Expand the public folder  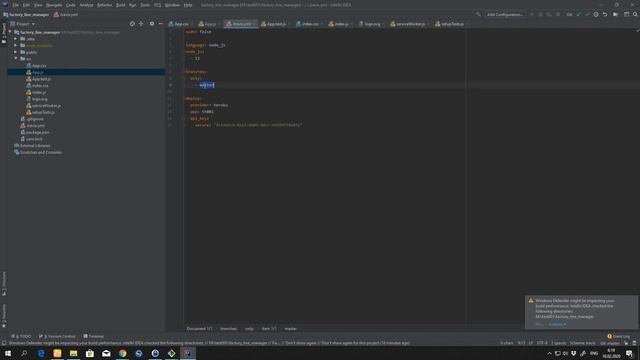(x=16, y=52)
